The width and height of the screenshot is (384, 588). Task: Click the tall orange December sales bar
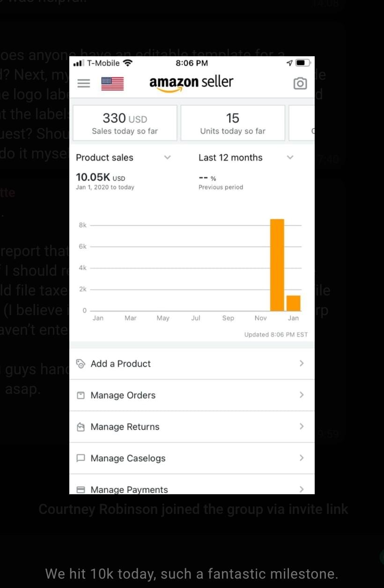click(277, 265)
